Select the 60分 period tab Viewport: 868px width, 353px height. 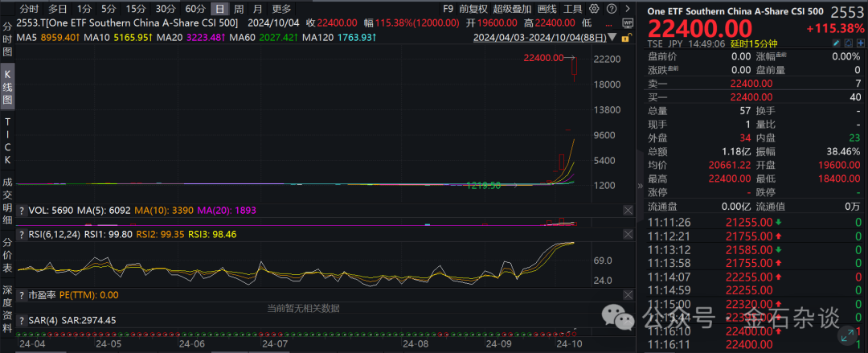pos(195,8)
